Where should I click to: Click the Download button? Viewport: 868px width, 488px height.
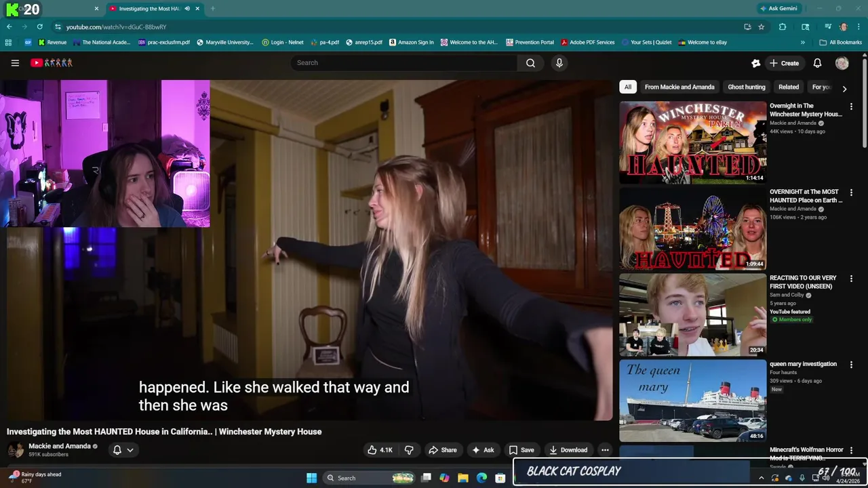(568, 450)
